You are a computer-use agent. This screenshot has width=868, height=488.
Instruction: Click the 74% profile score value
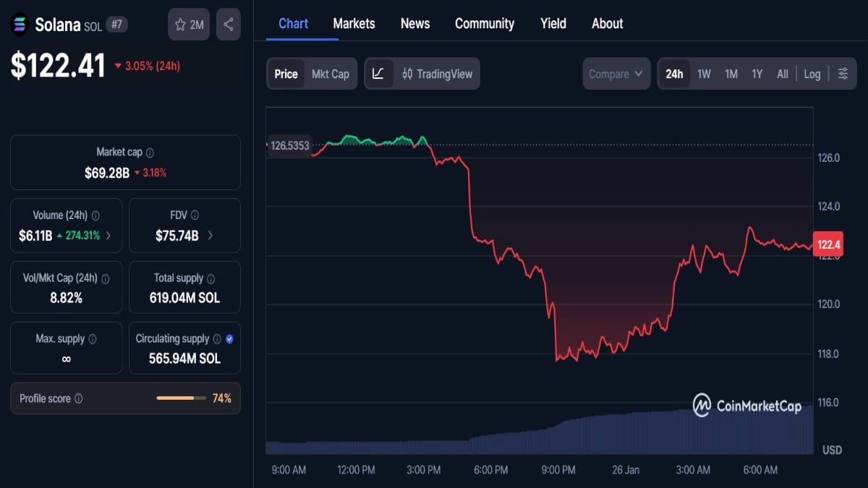coord(222,398)
